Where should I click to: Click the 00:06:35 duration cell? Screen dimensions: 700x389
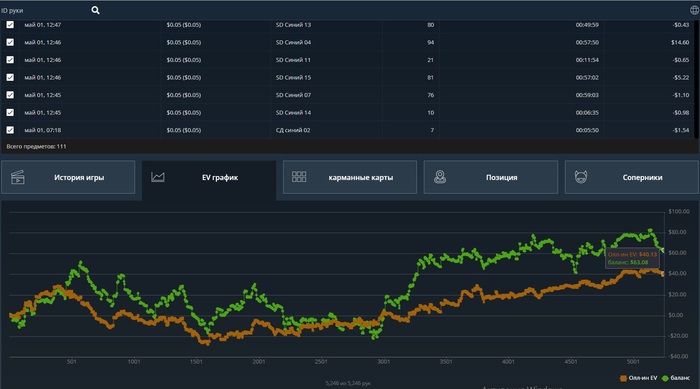[x=587, y=113]
